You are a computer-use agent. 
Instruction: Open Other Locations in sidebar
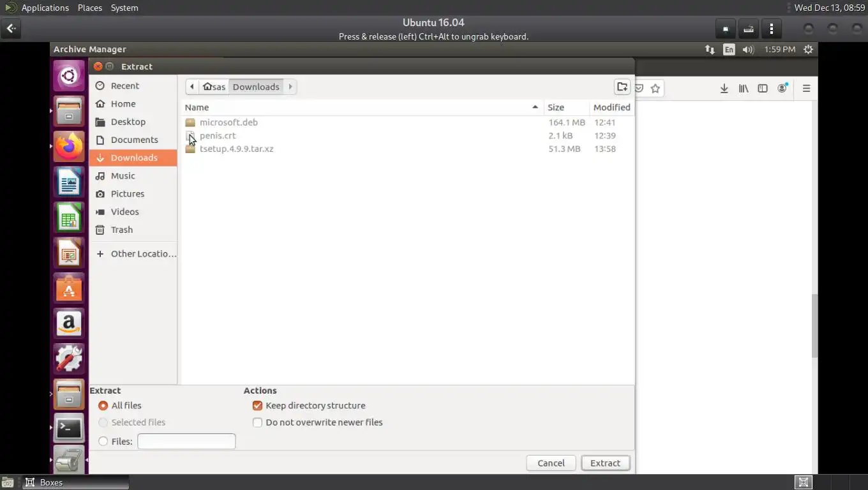coord(133,253)
